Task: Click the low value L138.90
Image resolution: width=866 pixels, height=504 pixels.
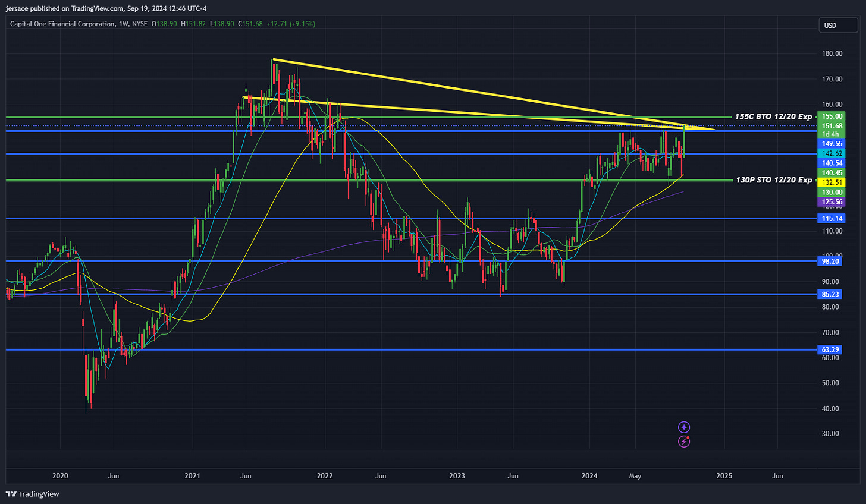Action: [222, 24]
